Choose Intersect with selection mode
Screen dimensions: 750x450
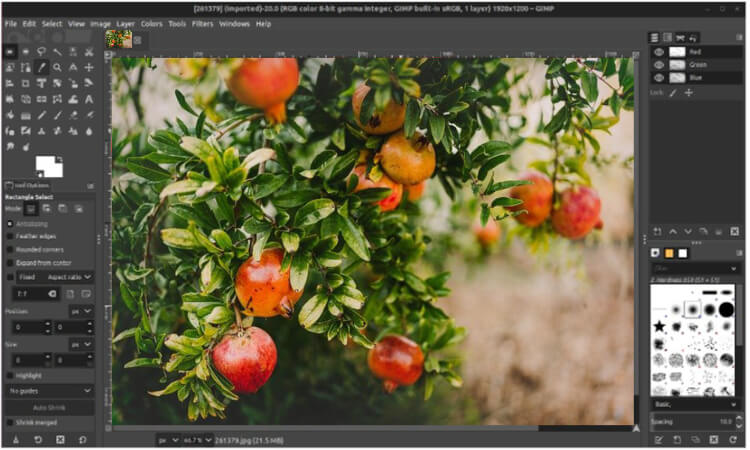(78, 209)
